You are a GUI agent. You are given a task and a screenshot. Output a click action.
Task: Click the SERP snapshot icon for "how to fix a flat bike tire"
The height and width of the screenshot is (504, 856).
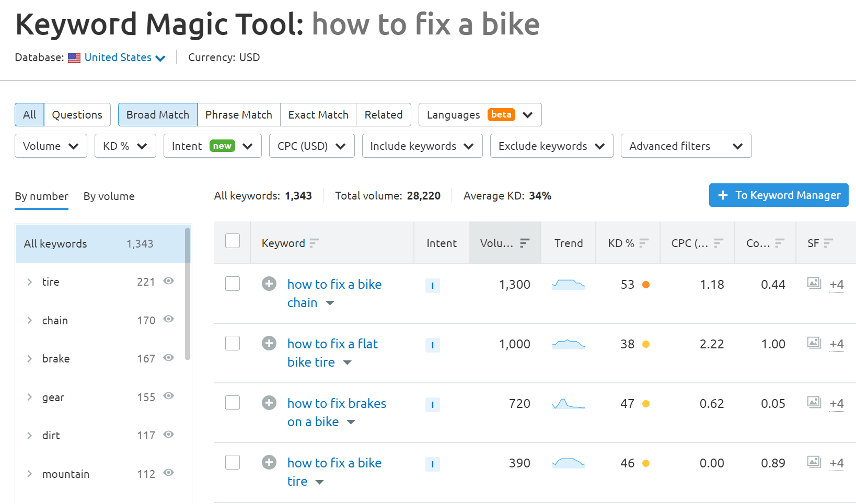pyautogui.click(x=814, y=343)
